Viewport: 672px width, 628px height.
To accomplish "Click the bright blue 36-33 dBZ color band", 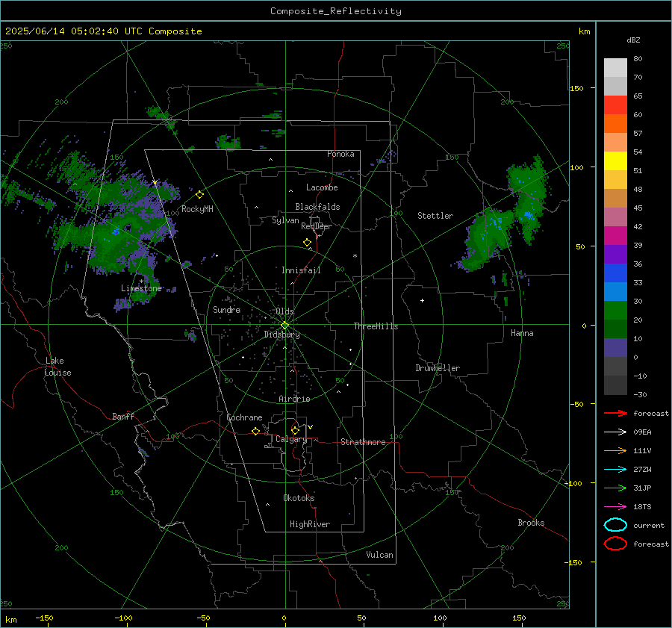I will click(x=615, y=273).
